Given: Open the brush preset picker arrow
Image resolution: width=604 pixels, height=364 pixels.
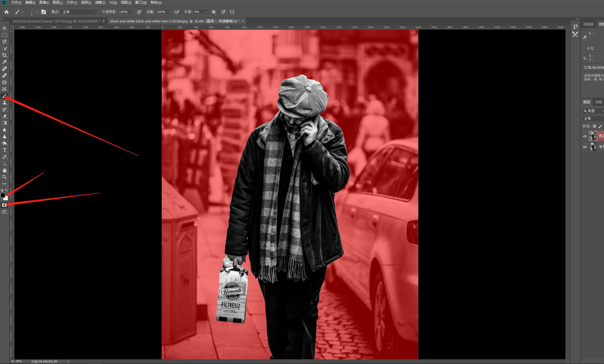Looking at the screenshot, I should [x=37, y=12].
